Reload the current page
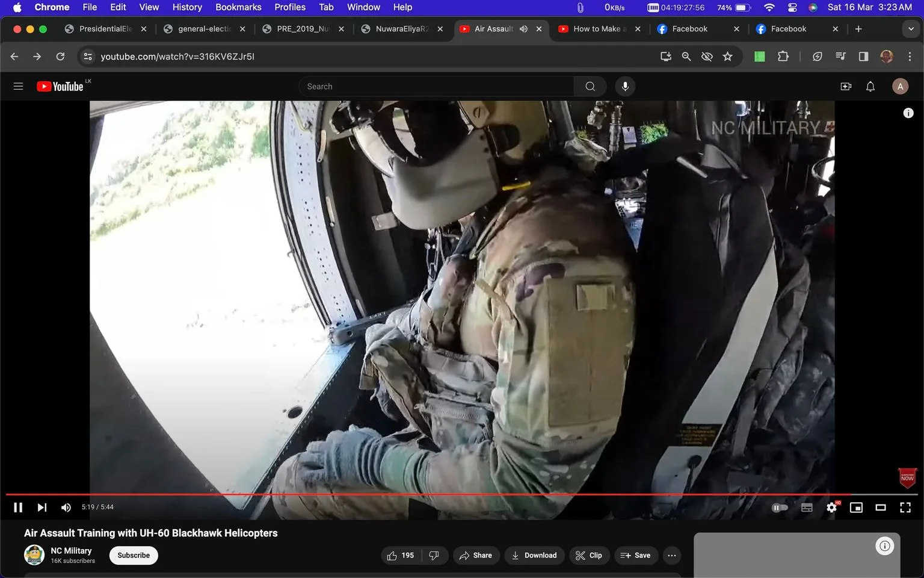The image size is (924, 578). 60,56
